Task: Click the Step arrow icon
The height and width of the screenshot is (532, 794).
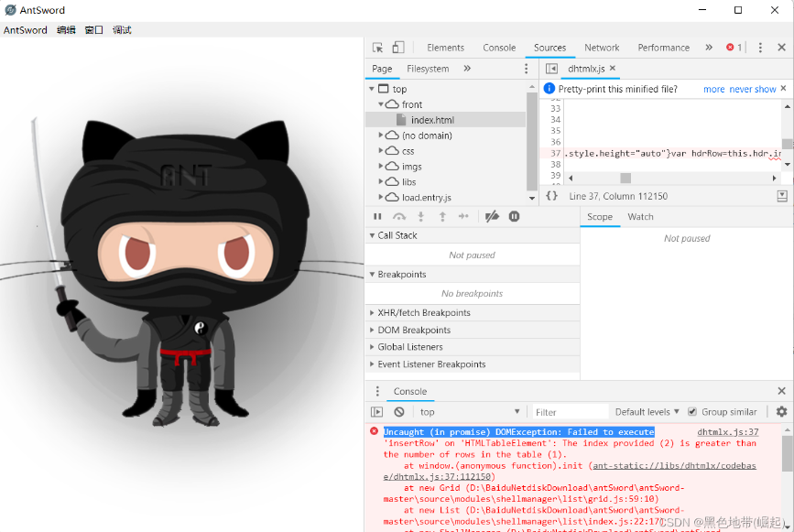Action: (463, 217)
